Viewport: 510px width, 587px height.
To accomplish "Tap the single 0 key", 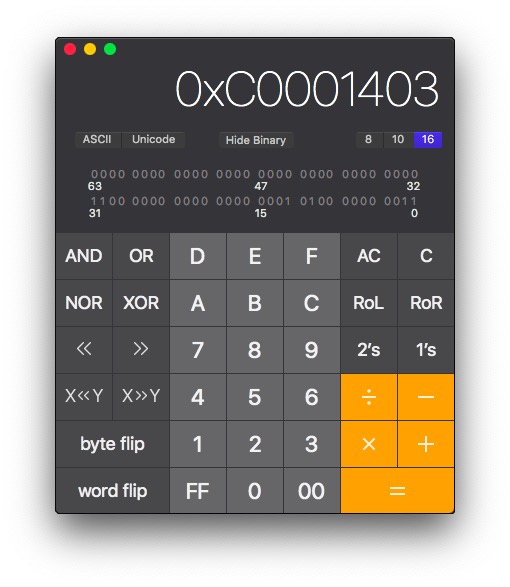I will click(255, 490).
